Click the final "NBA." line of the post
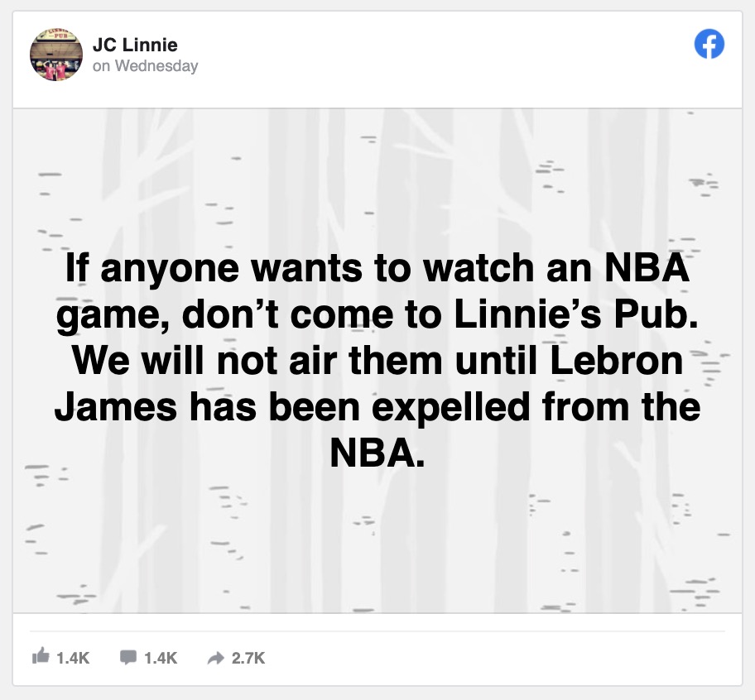 click(377, 453)
